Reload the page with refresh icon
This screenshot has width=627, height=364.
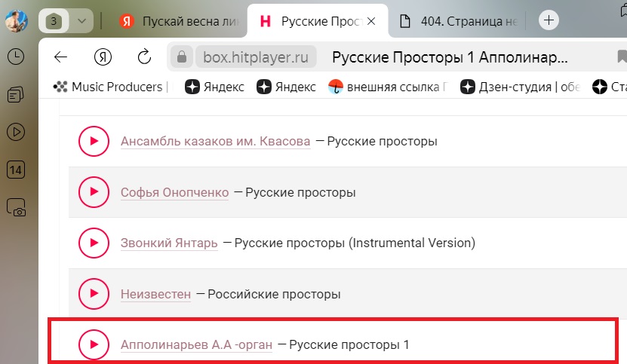[x=144, y=57]
